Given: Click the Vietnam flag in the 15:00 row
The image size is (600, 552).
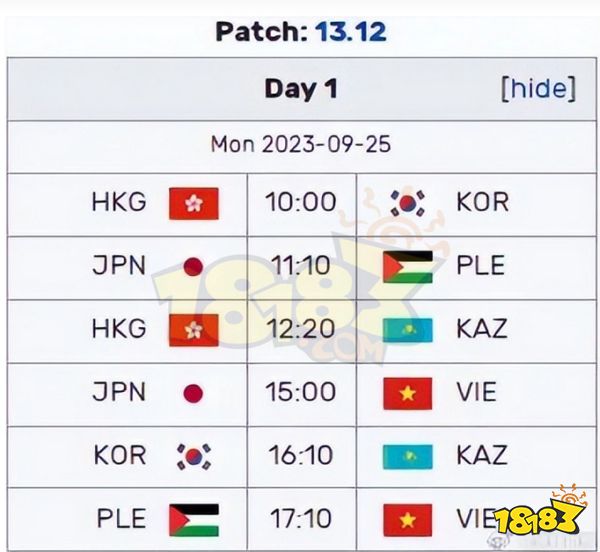Looking at the screenshot, I should (x=407, y=392).
